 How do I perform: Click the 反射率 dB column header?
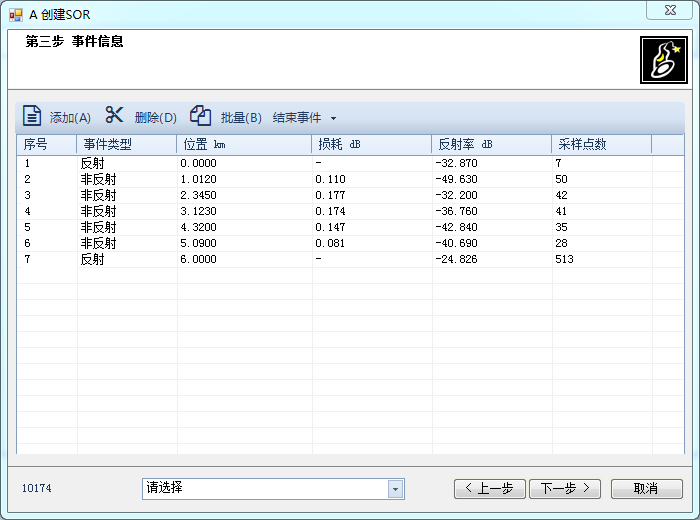490,145
